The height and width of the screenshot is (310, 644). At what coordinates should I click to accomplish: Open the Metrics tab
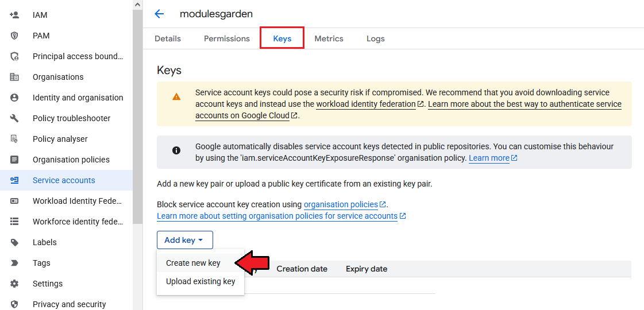click(329, 38)
